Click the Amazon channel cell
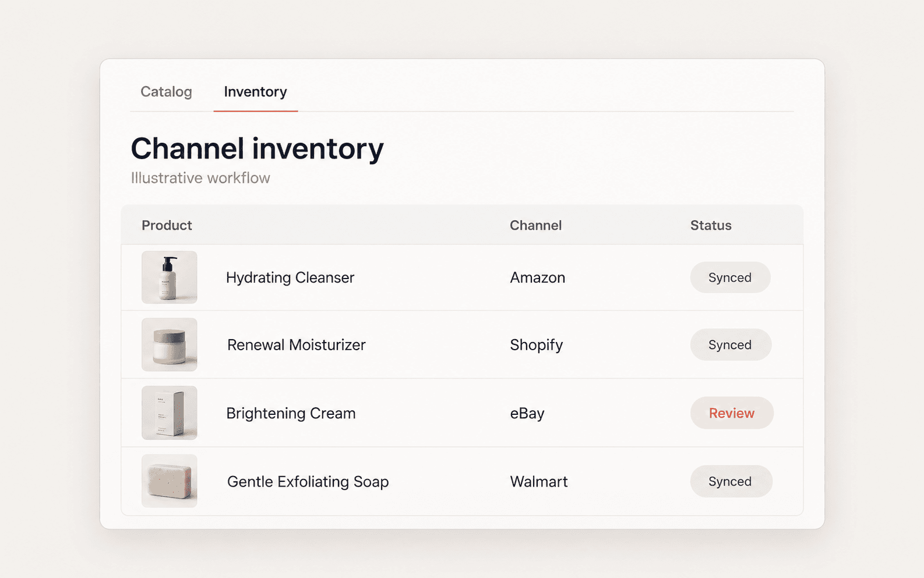The width and height of the screenshot is (924, 578). pos(538,278)
